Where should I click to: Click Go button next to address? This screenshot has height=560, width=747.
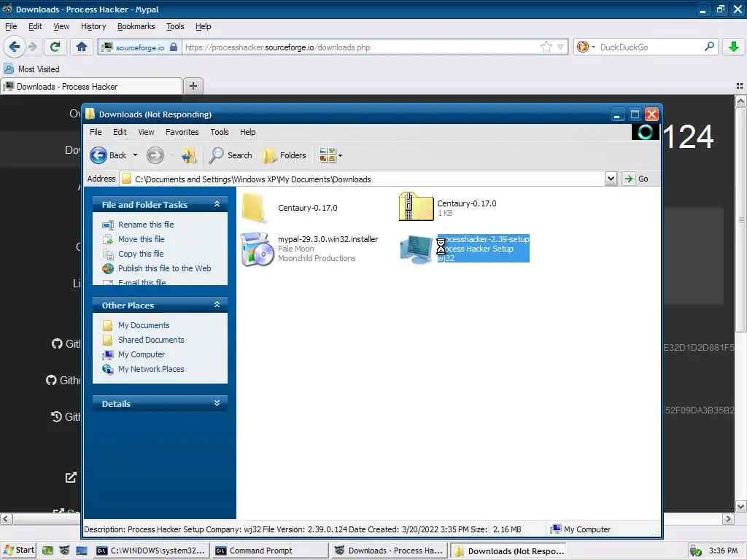tap(636, 179)
